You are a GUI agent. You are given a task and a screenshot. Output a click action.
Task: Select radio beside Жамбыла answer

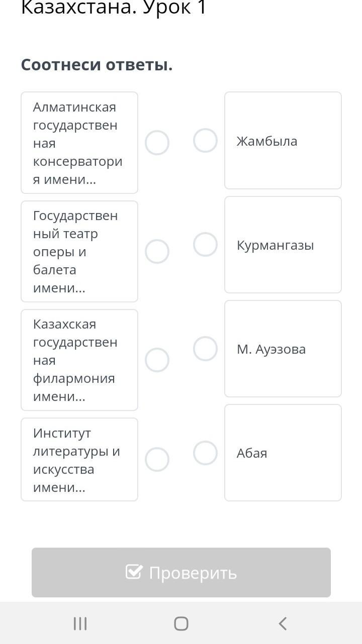click(x=205, y=140)
